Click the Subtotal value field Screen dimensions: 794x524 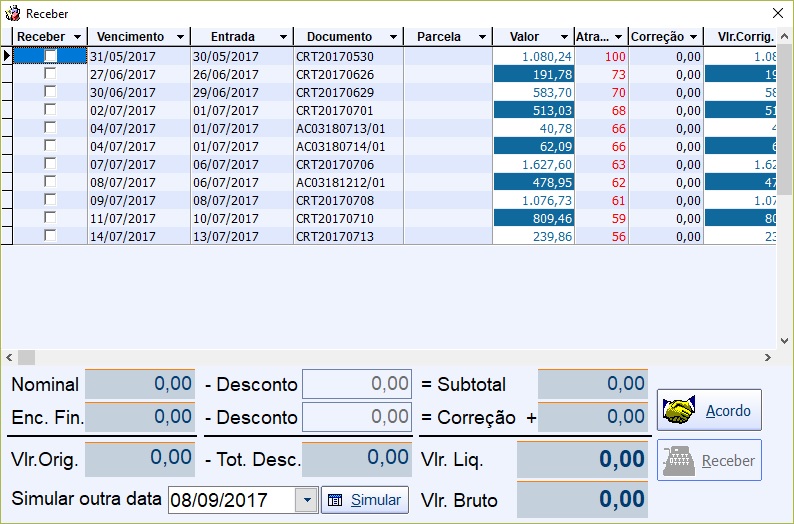click(593, 384)
